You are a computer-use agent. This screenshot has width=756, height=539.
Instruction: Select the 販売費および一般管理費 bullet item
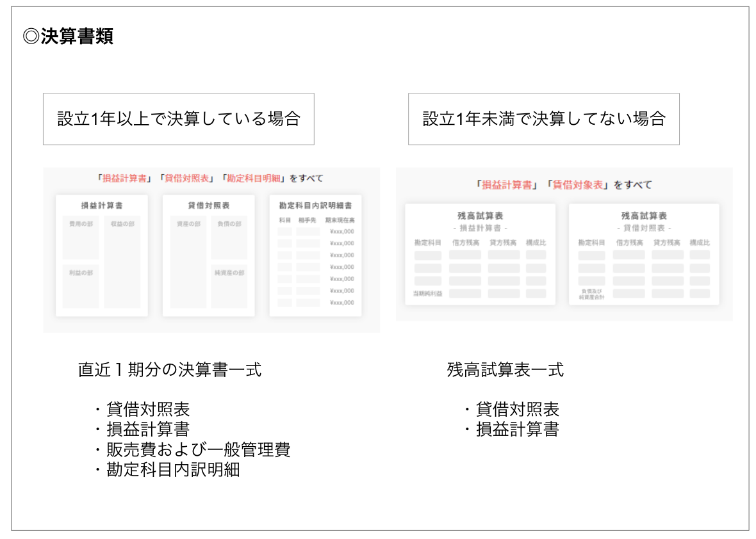[198, 449]
